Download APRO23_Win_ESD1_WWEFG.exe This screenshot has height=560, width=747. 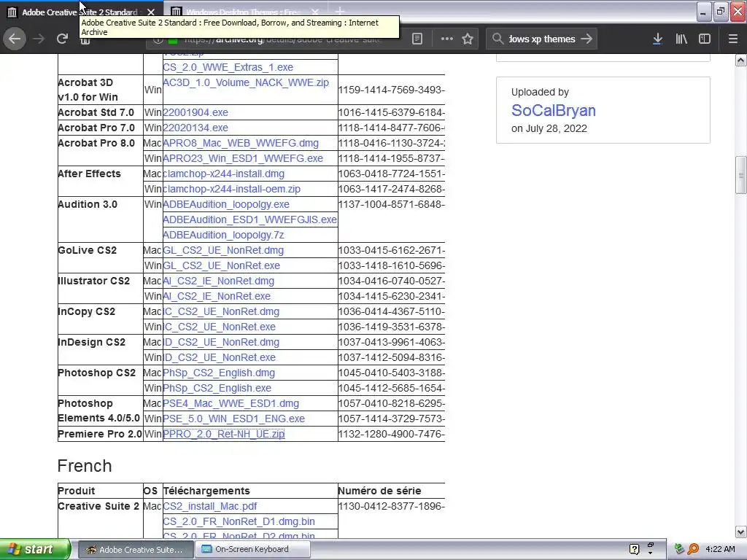[243, 158]
